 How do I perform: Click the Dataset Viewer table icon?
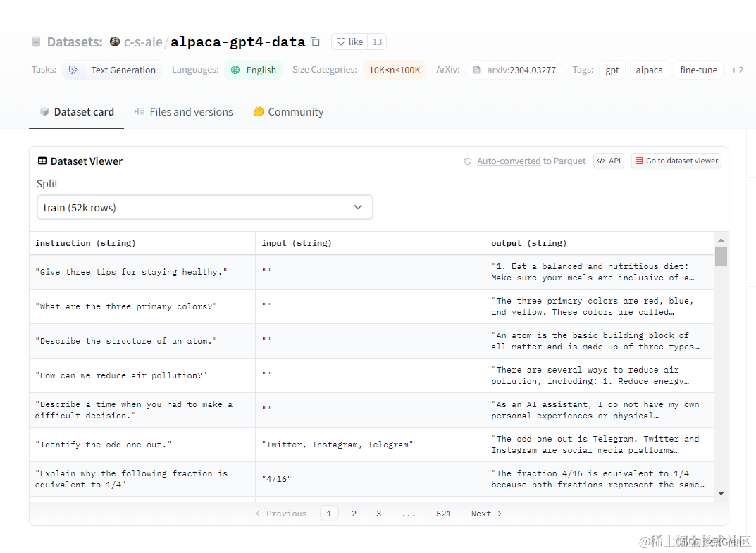tap(42, 161)
